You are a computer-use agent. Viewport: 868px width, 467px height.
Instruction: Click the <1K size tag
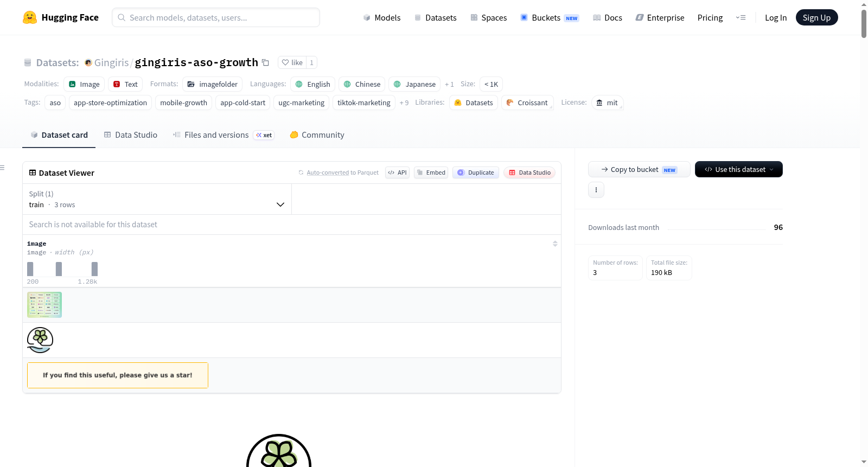point(491,84)
